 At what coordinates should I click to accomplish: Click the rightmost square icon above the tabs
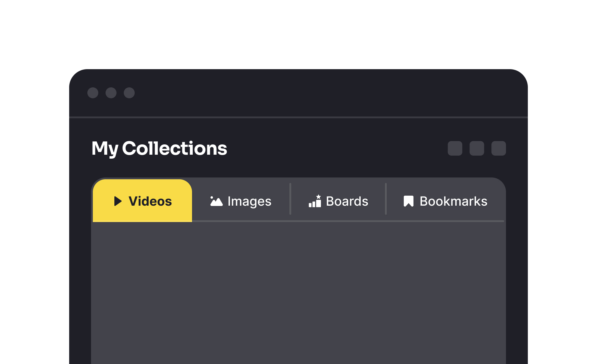coord(498,149)
